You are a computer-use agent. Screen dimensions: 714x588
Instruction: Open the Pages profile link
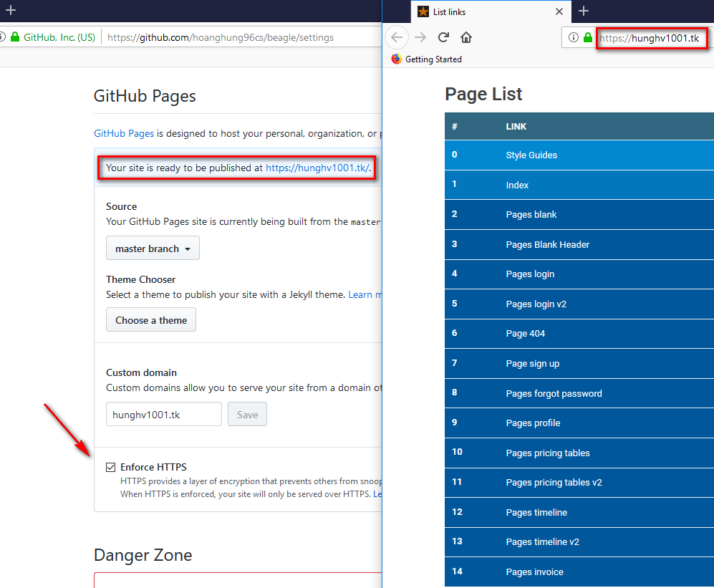tap(533, 423)
